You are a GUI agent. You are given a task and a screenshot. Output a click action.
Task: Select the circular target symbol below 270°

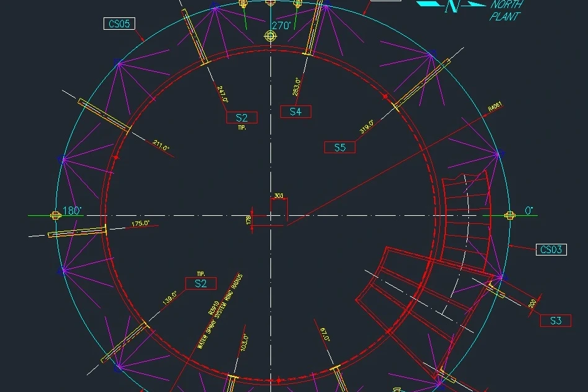click(270, 37)
